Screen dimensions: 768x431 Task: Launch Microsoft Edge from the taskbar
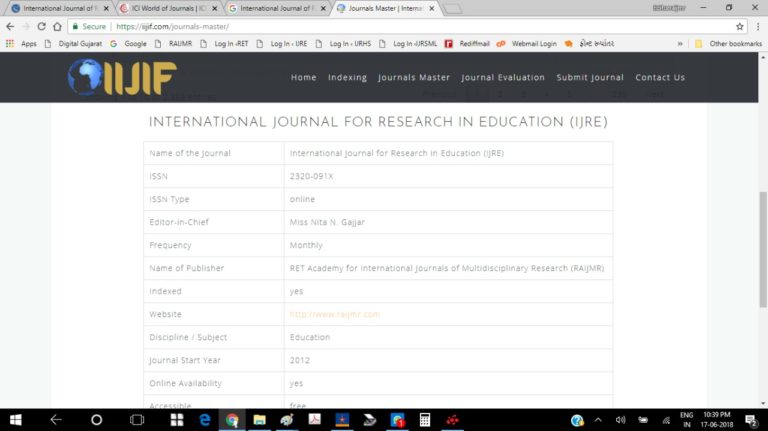pyautogui.click(x=205, y=420)
